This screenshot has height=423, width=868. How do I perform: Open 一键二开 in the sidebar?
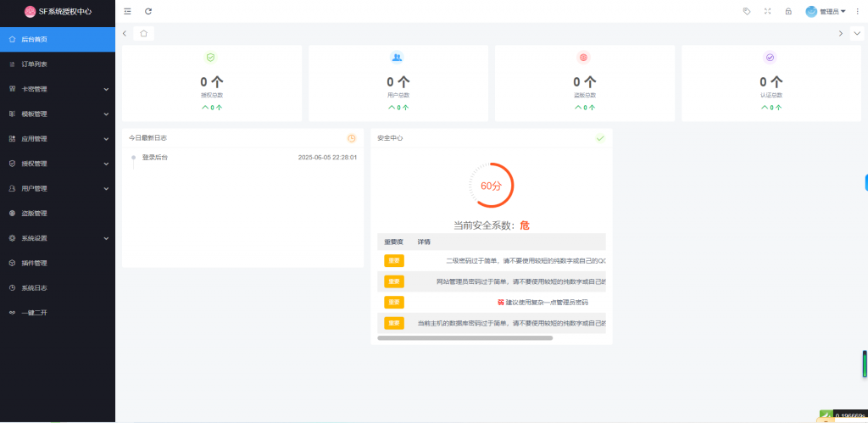(58, 314)
